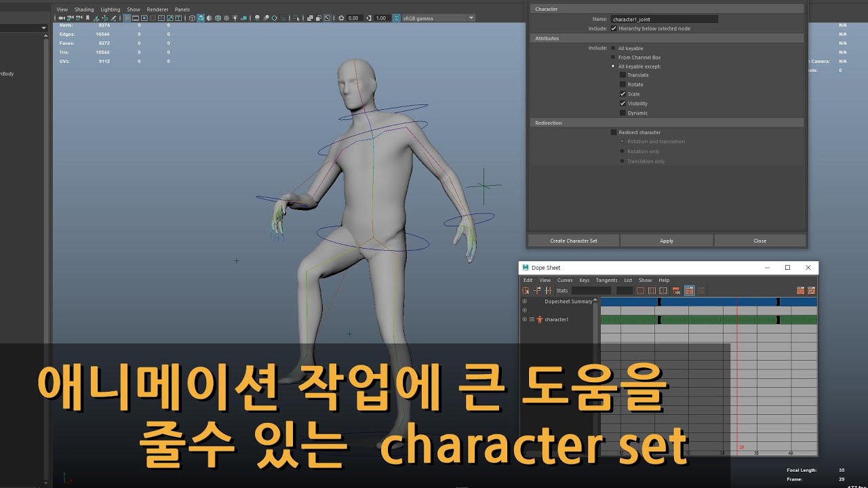Open the viewport Panels menu
868x488 pixels.
[x=182, y=9]
